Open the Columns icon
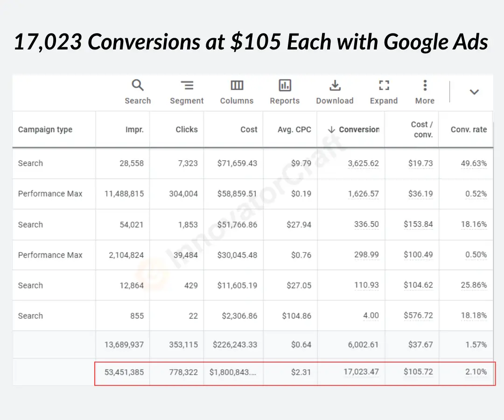Viewport: 504px width, 420px height. [x=237, y=86]
